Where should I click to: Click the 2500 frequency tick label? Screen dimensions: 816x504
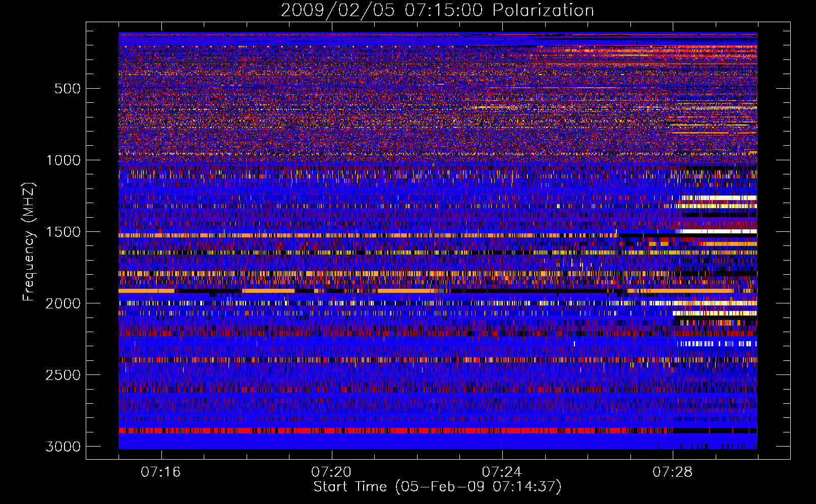tap(63, 375)
